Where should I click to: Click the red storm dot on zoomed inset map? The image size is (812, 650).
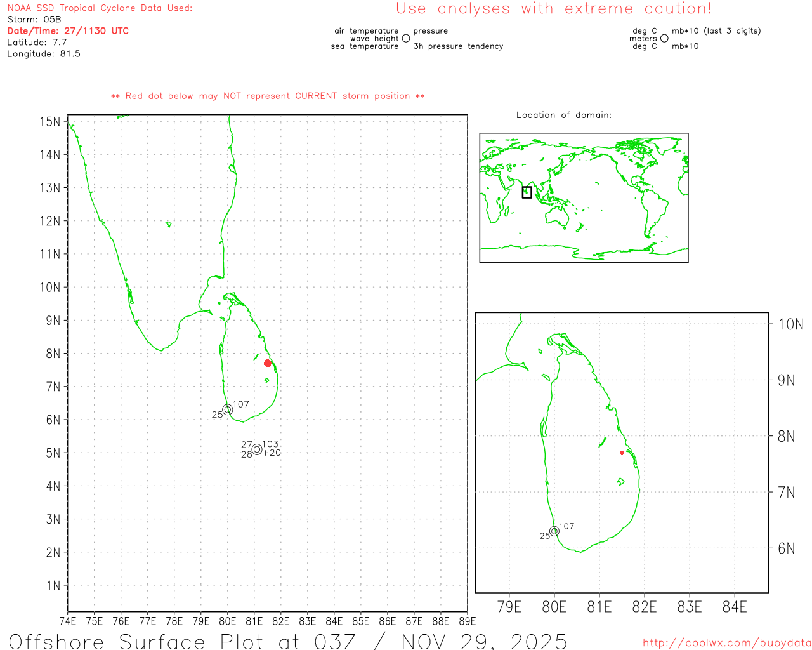click(622, 453)
